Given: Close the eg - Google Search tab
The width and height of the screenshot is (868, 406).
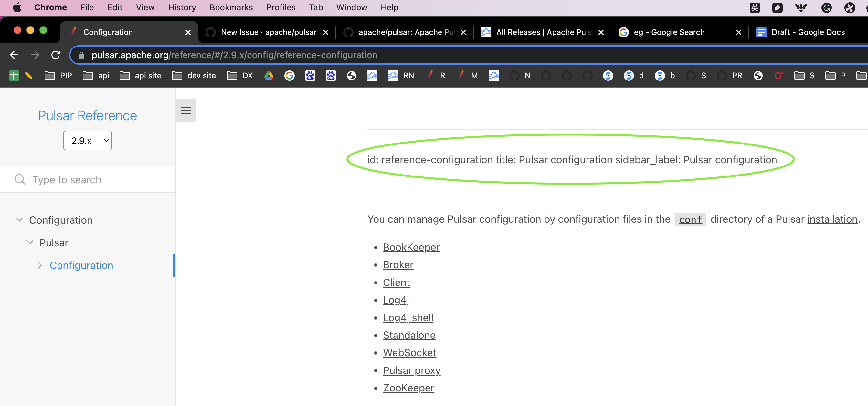Looking at the screenshot, I should click(738, 32).
